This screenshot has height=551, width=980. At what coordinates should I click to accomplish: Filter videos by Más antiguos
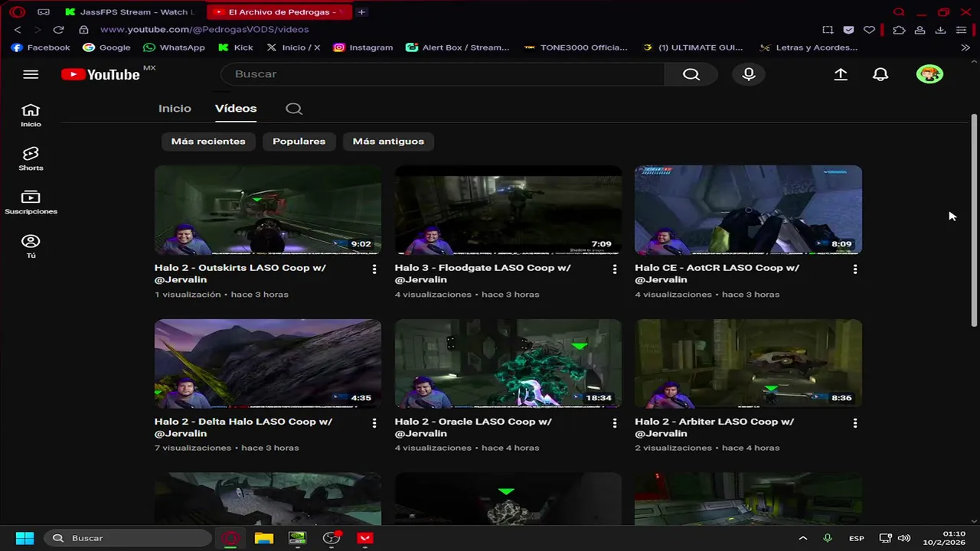(x=388, y=142)
